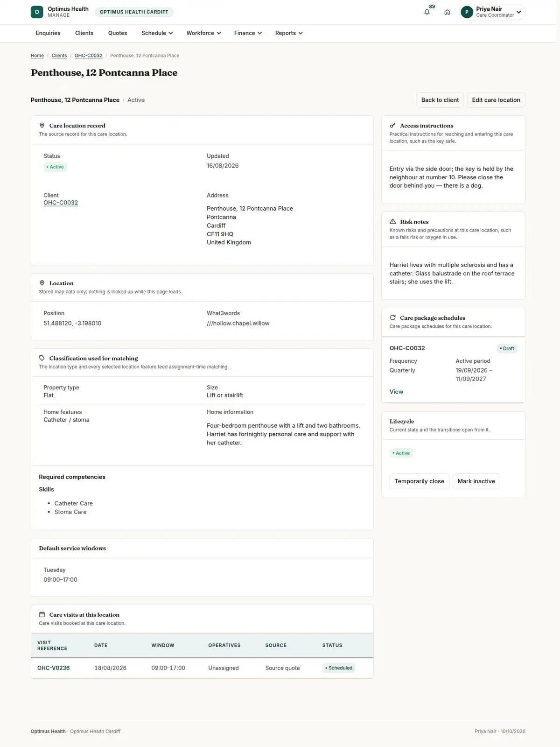560x747 pixels.
Task: Follow the Home breadcrumb link
Action: pyautogui.click(x=37, y=56)
